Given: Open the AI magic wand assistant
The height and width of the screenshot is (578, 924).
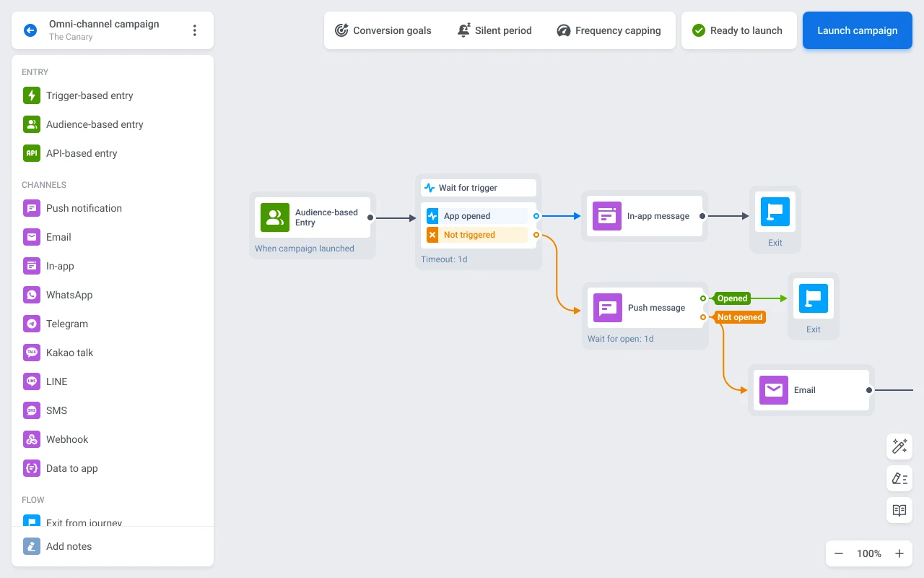Looking at the screenshot, I should (x=899, y=447).
